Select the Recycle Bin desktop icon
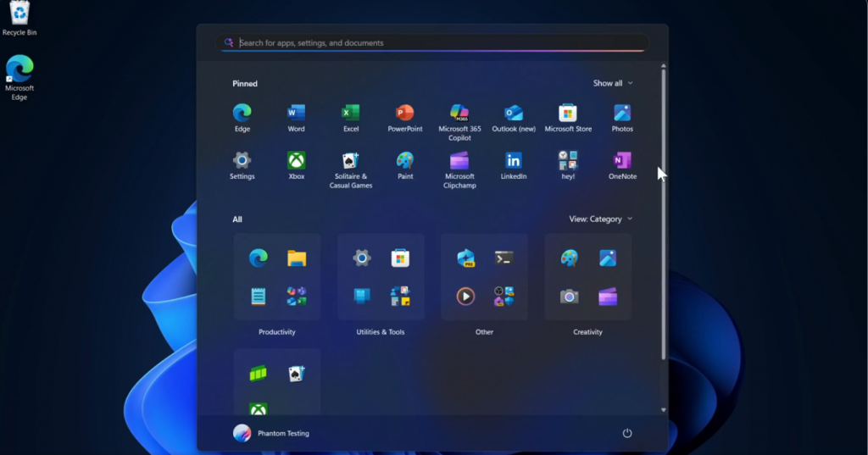Image resolution: width=868 pixels, height=455 pixels. pos(19,19)
